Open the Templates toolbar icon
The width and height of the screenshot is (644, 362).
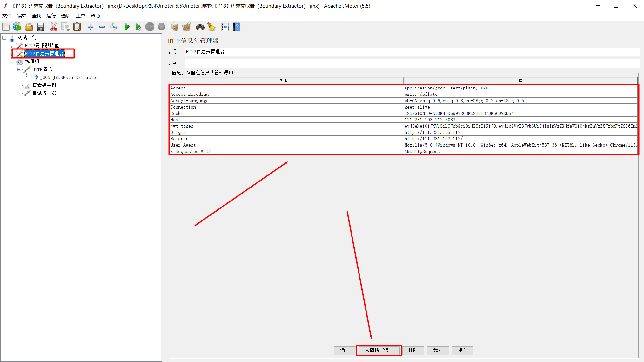click(17, 27)
